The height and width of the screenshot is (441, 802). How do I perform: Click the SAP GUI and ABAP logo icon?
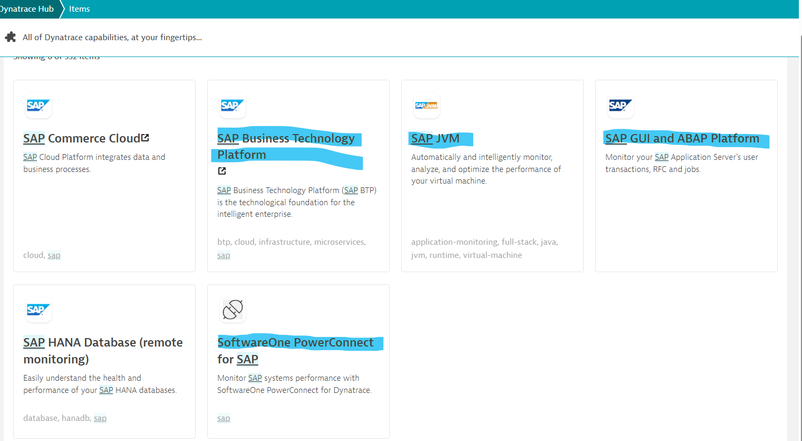[620, 106]
